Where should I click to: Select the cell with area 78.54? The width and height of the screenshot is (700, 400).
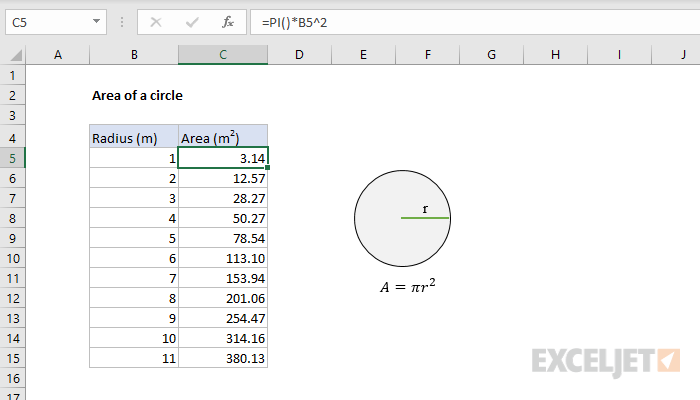point(223,238)
